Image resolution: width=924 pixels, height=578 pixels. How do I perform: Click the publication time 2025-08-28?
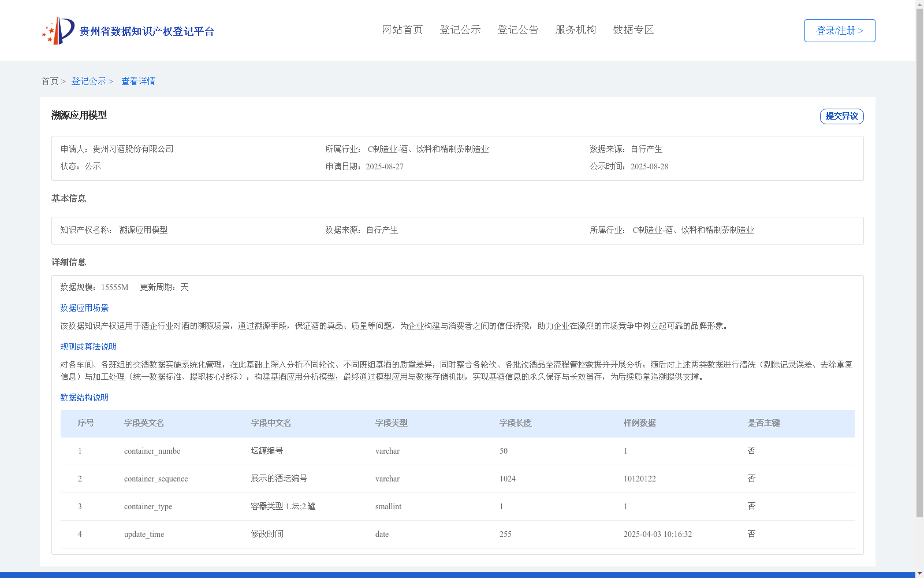tap(649, 166)
